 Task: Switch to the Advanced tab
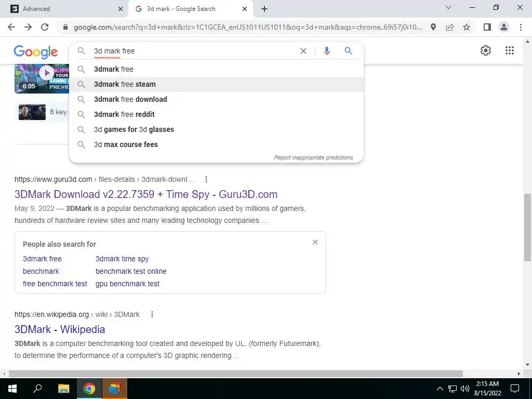tap(64, 9)
